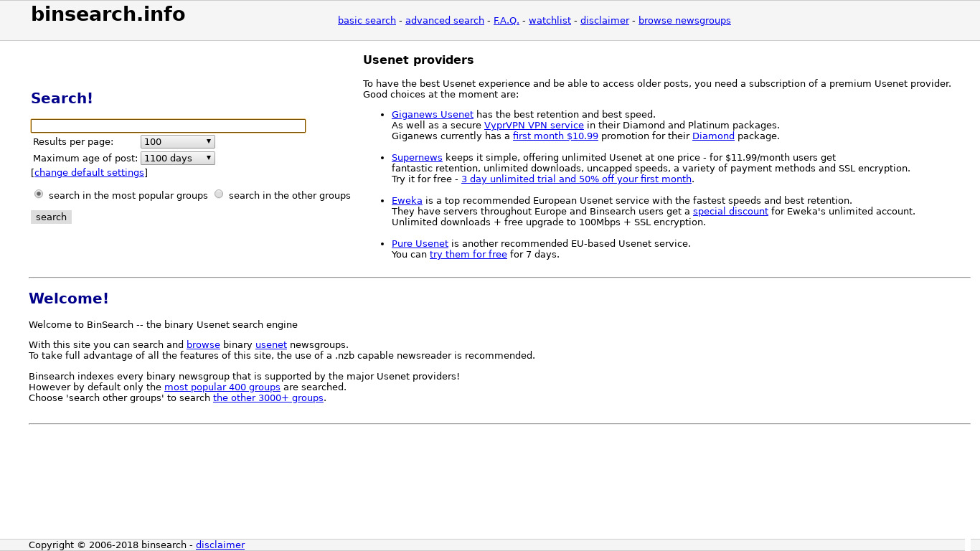Click the binsearch.info site title
Screen dimensions: 980x551
[x=108, y=14]
